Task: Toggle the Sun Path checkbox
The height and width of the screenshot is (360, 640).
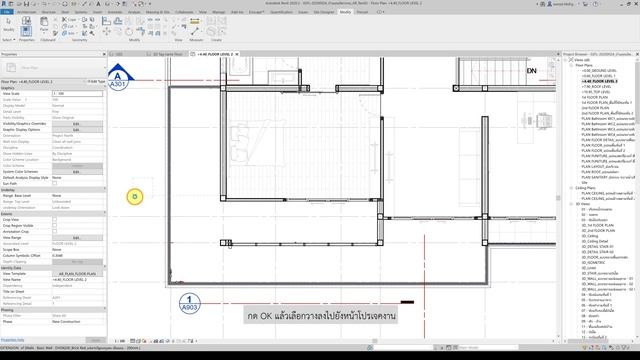Action: [54, 183]
